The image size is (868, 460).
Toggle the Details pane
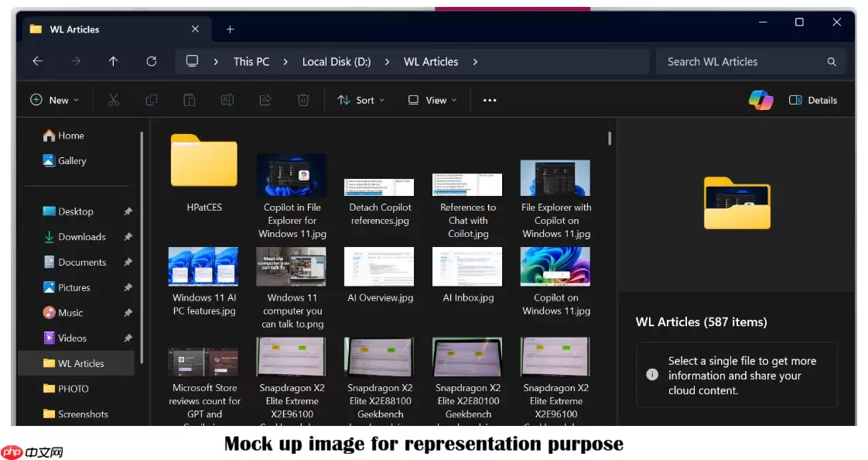[x=813, y=99]
